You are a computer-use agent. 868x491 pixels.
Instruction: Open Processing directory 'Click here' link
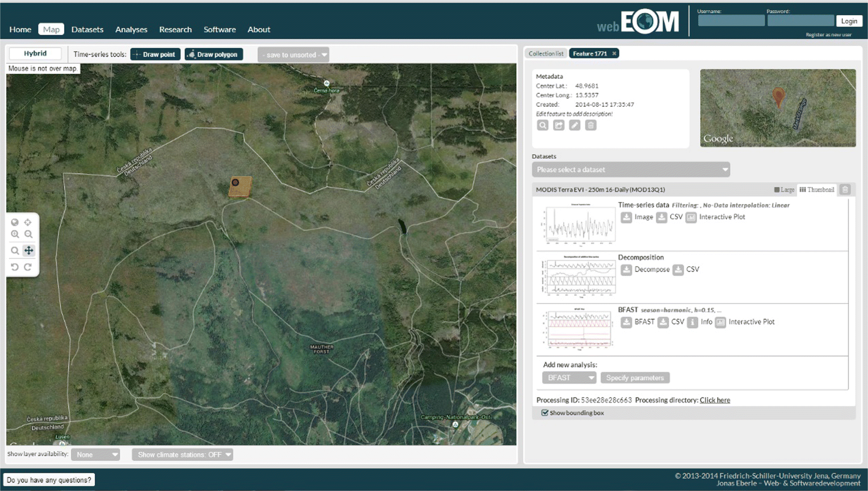tap(715, 400)
